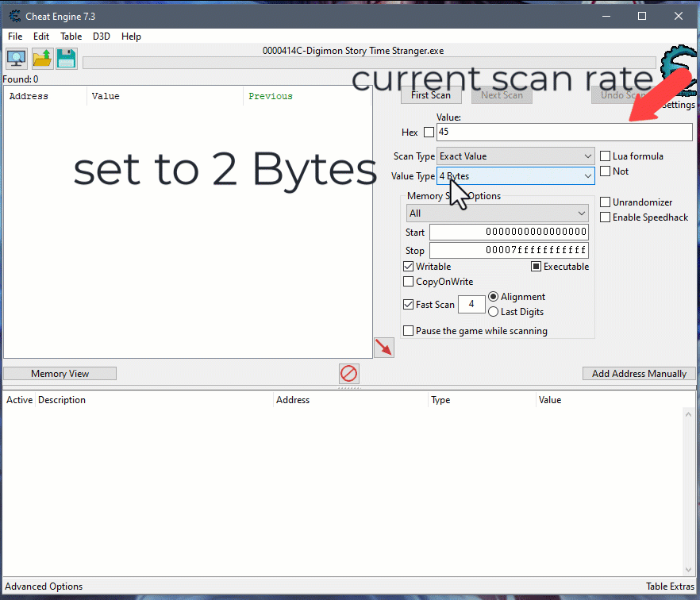700x600 pixels.
Task: Open the D3D menu
Action: [x=102, y=37]
